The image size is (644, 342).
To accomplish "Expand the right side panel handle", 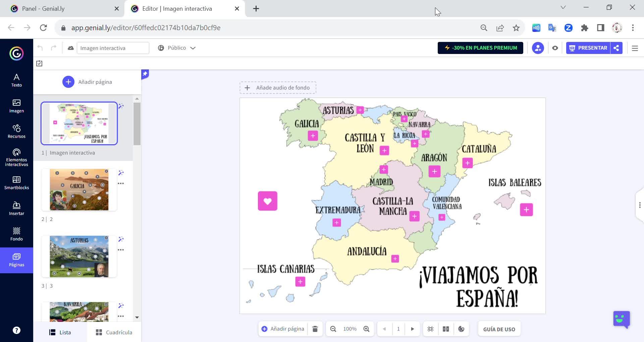I will click(640, 205).
